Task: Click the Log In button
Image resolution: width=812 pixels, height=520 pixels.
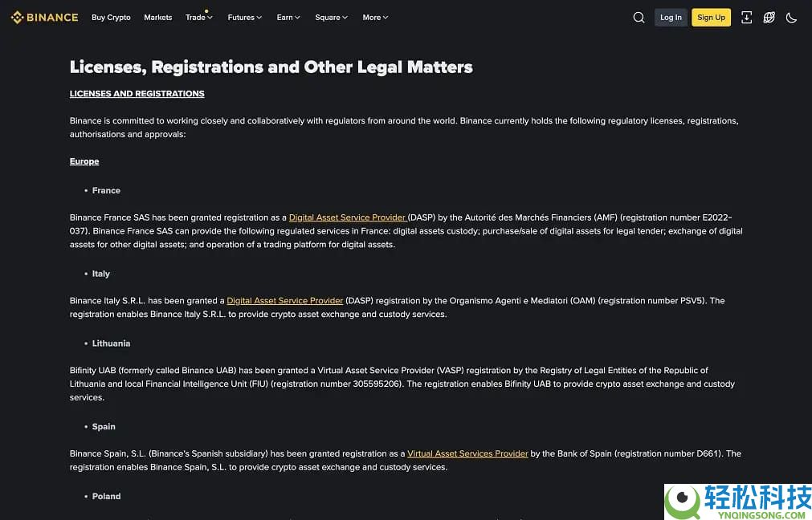Action: pyautogui.click(x=671, y=18)
